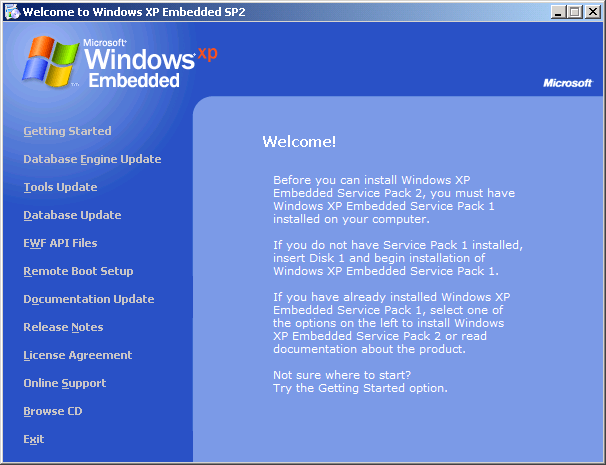The width and height of the screenshot is (606, 465).
Task: Click Browse CD
Action: click(53, 411)
